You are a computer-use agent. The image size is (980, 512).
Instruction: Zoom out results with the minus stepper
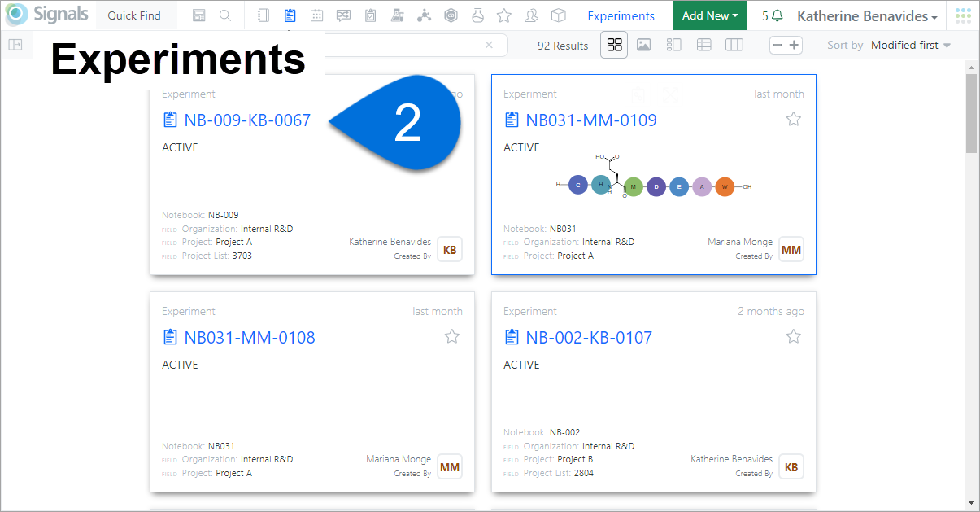pyautogui.click(x=777, y=45)
